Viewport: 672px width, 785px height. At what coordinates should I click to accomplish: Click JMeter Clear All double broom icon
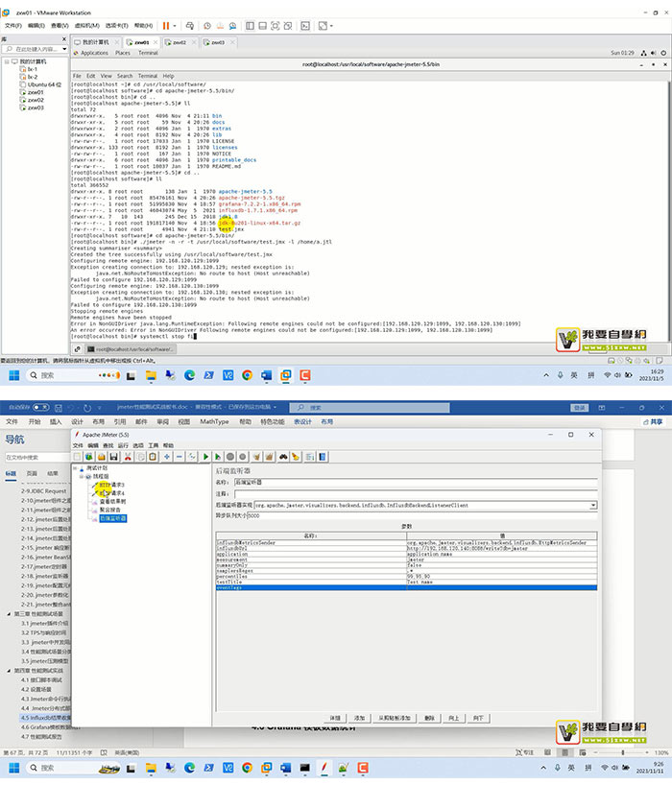(270, 457)
